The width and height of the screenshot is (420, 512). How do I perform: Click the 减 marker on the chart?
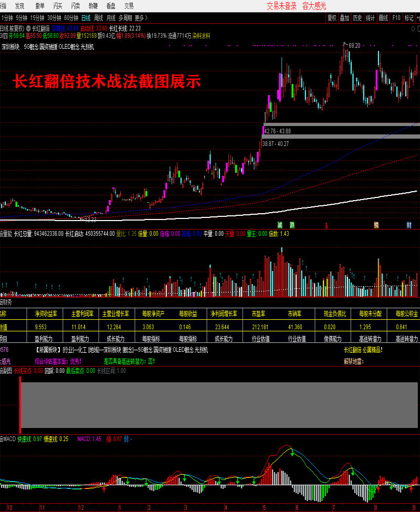[x=280, y=225]
